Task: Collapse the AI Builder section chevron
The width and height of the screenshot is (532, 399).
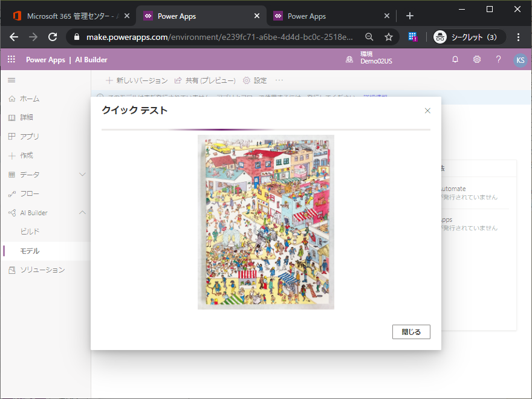Action: 82,212
